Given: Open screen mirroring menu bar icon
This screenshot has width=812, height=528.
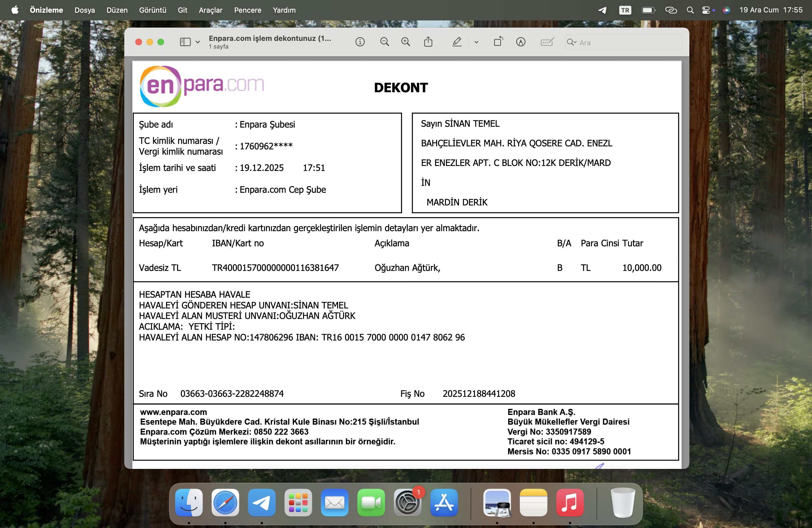Looking at the screenshot, I should [671, 10].
